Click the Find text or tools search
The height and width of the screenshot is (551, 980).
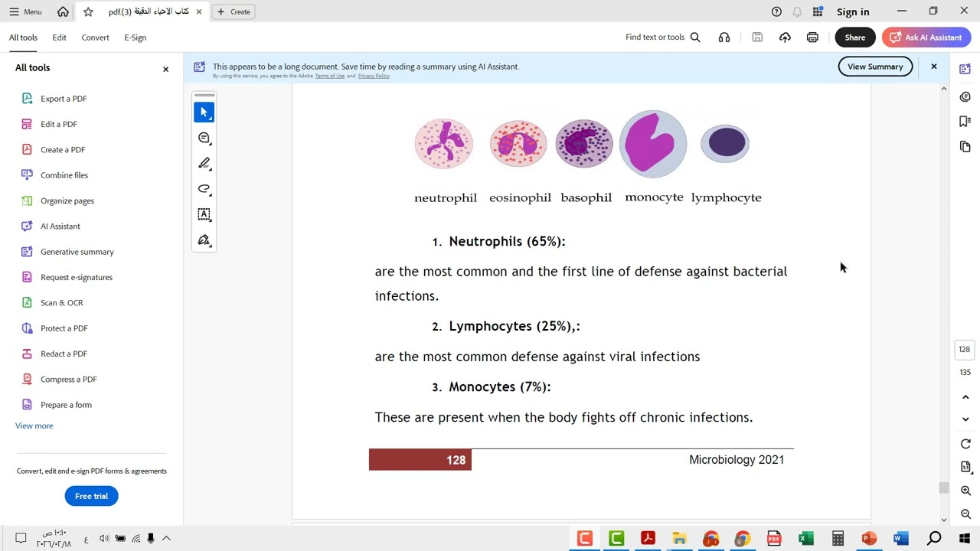pos(663,37)
